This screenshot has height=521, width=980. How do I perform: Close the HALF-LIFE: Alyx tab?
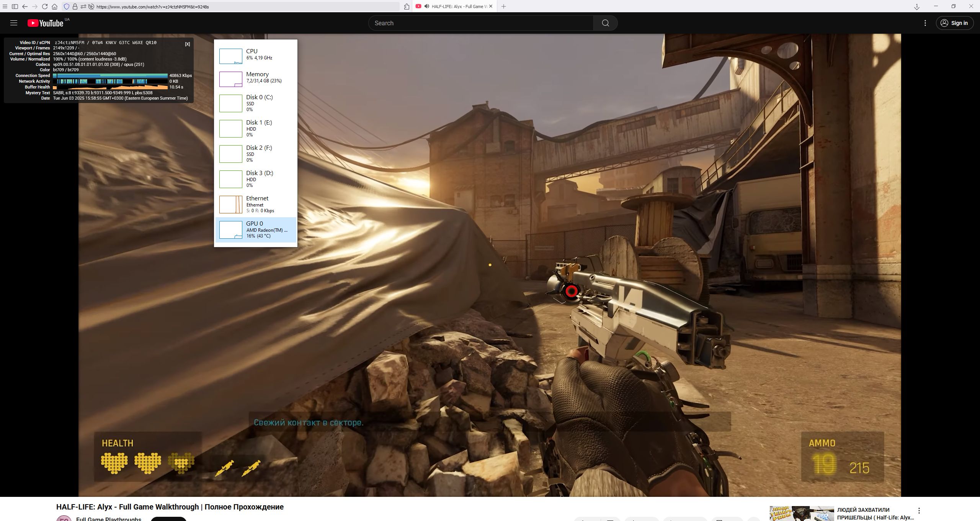point(491,6)
